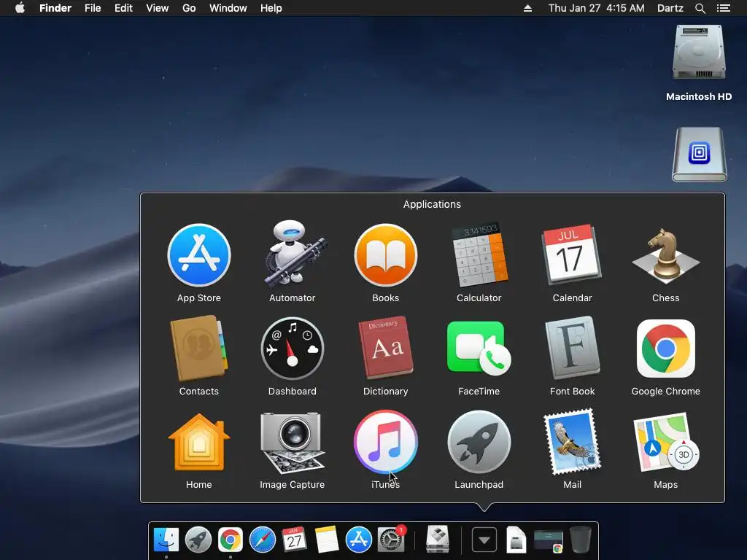This screenshot has height=560, width=747.
Task: Open the File menu
Action: (x=93, y=8)
